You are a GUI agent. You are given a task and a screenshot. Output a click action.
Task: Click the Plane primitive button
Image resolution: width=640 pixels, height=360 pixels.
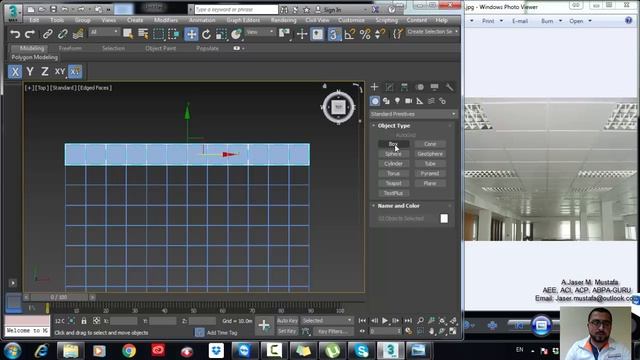pos(430,183)
